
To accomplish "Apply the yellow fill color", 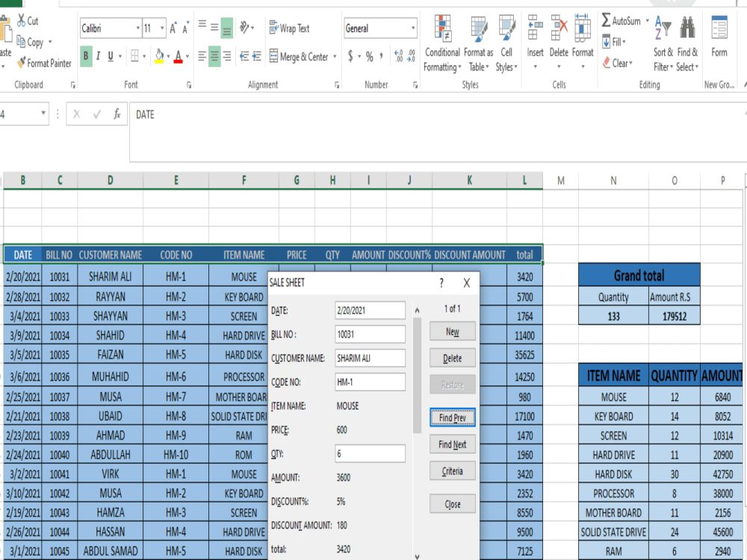I will [x=160, y=56].
